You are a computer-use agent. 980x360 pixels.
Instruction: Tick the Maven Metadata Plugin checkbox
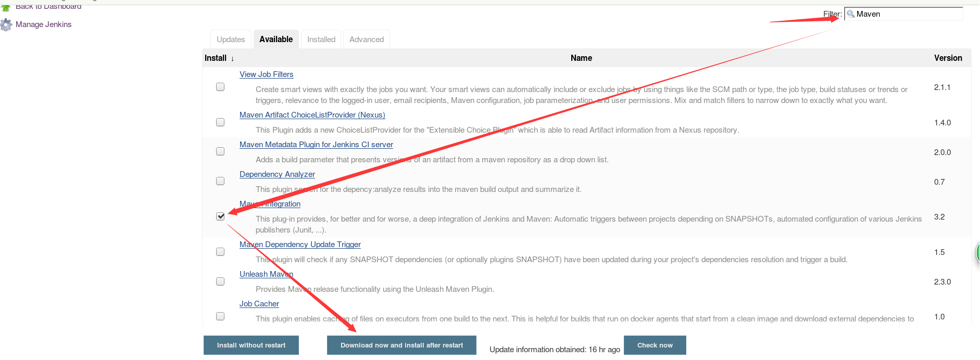coord(220,151)
